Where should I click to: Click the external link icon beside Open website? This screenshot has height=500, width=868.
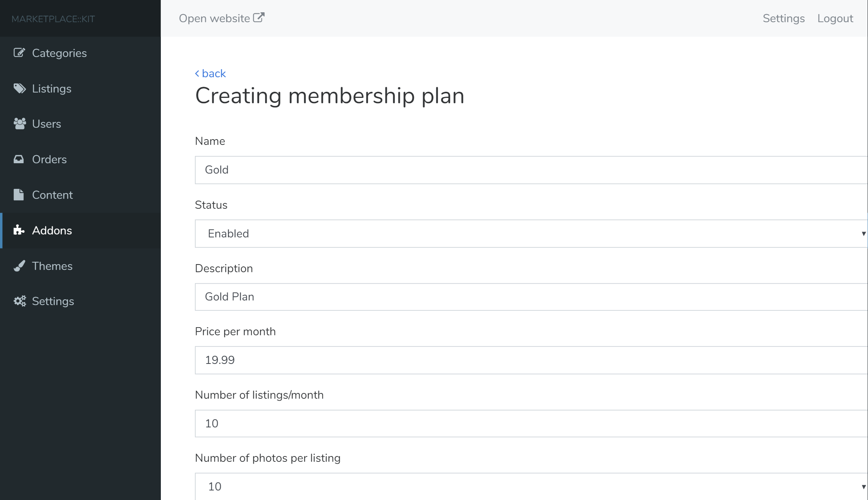(259, 18)
